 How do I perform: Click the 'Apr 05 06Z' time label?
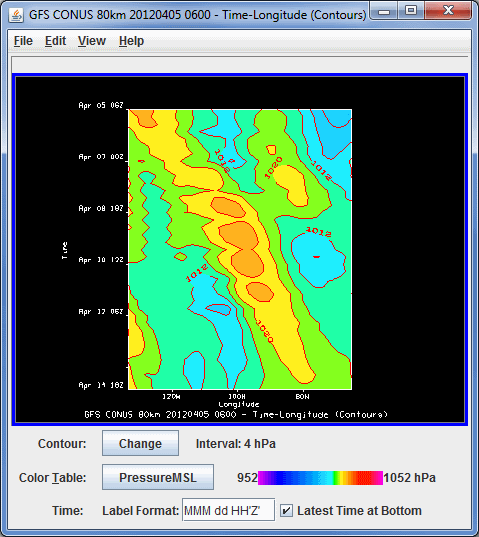click(x=101, y=105)
